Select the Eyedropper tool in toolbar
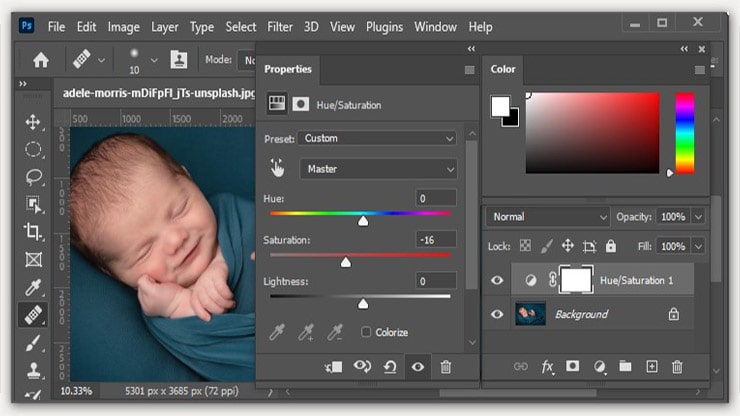Viewport: 740px width, 416px height. pyautogui.click(x=33, y=288)
